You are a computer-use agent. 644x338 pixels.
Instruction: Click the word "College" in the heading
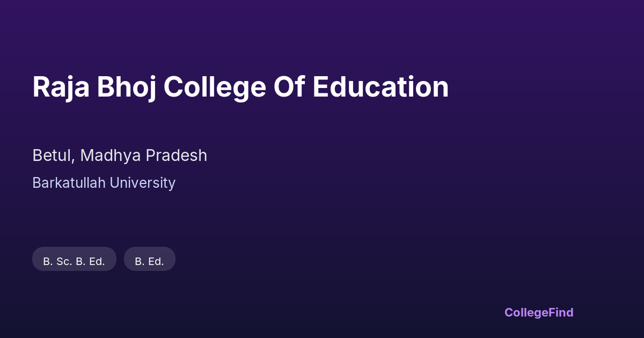215,87
